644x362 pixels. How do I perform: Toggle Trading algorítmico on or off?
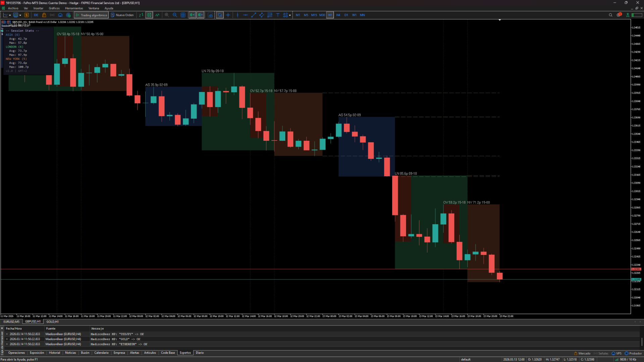(x=91, y=15)
